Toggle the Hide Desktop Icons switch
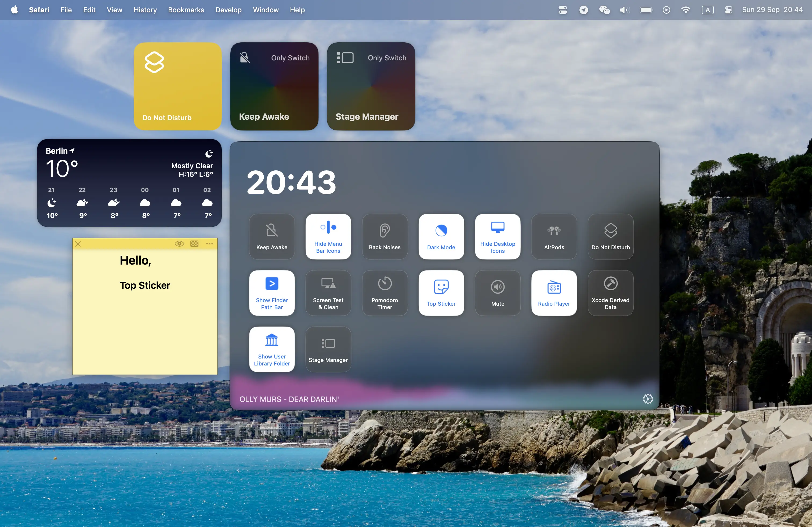The height and width of the screenshot is (527, 812). (x=497, y=236)
